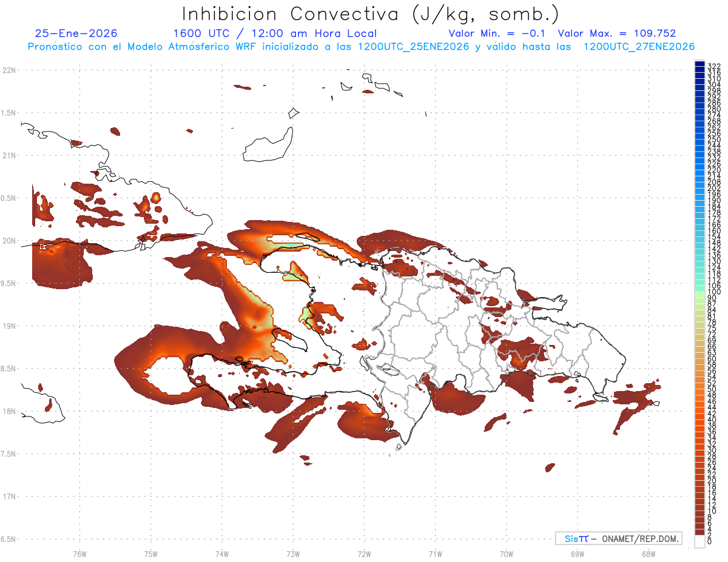Screen dimensions: 728x562
Task: Click the "1.5N" latitude axis label
Action: click(9, 113)
